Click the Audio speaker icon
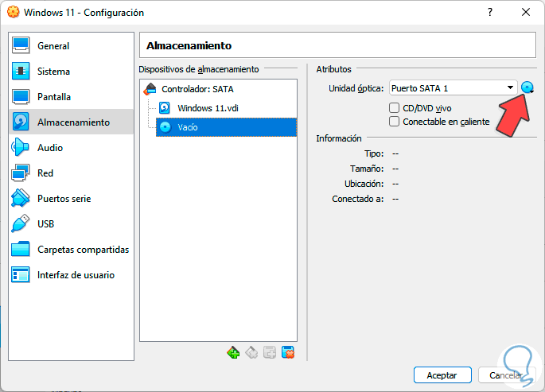The image size is (545, 392). pos(21,147)
